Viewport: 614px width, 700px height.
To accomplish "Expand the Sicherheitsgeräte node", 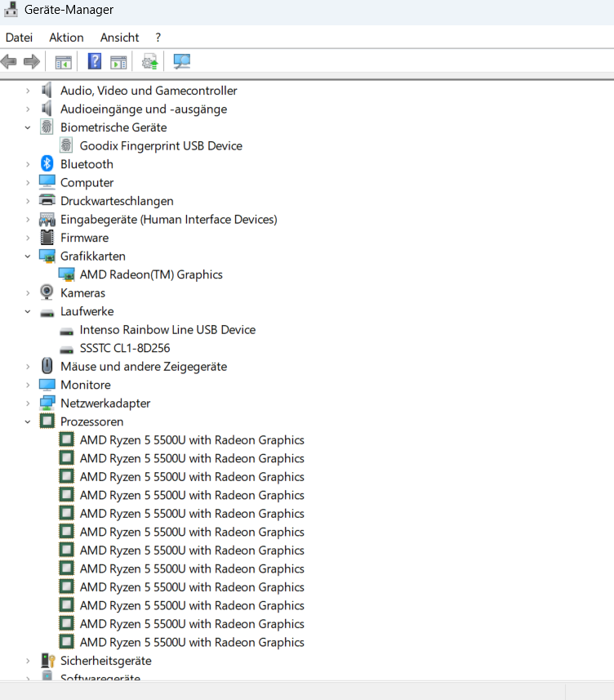I will click(28, 661).
